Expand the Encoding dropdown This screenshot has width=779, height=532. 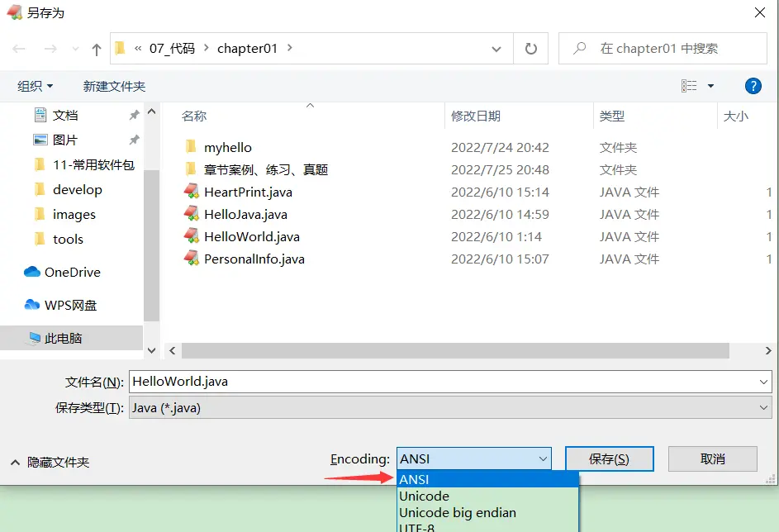(x=543, y=458)
